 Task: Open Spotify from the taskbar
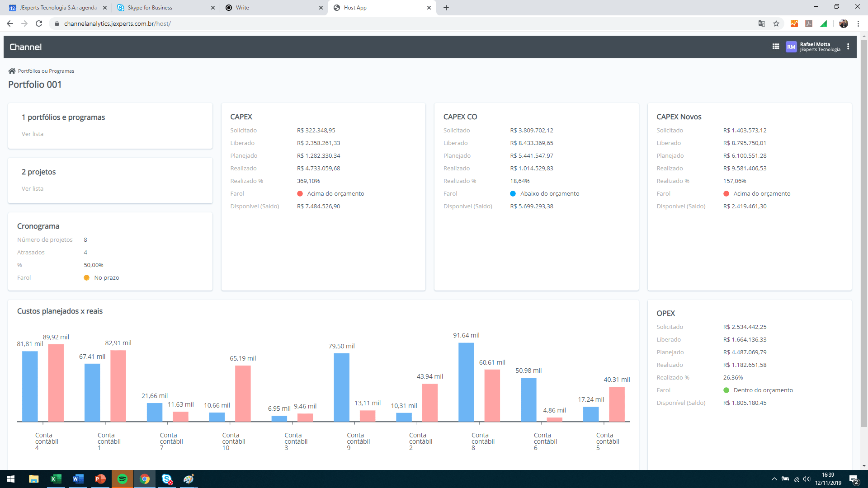coord(122,479)
